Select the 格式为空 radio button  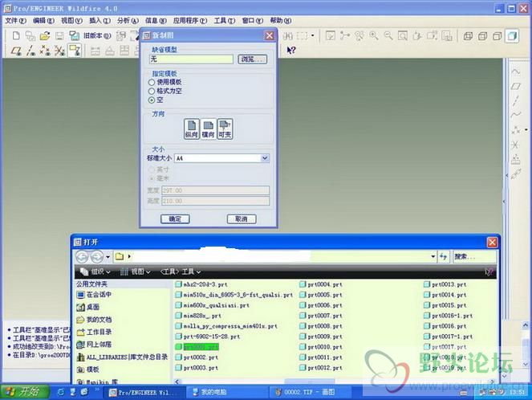point(152,91)
